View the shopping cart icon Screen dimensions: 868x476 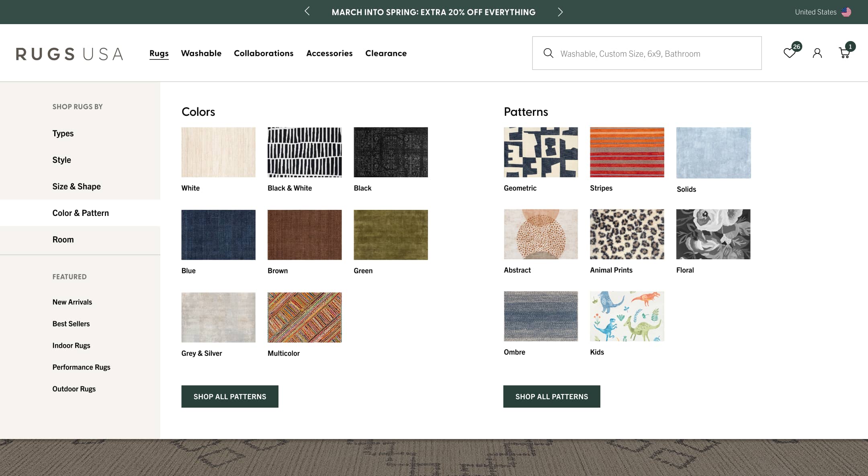[844, 53]
